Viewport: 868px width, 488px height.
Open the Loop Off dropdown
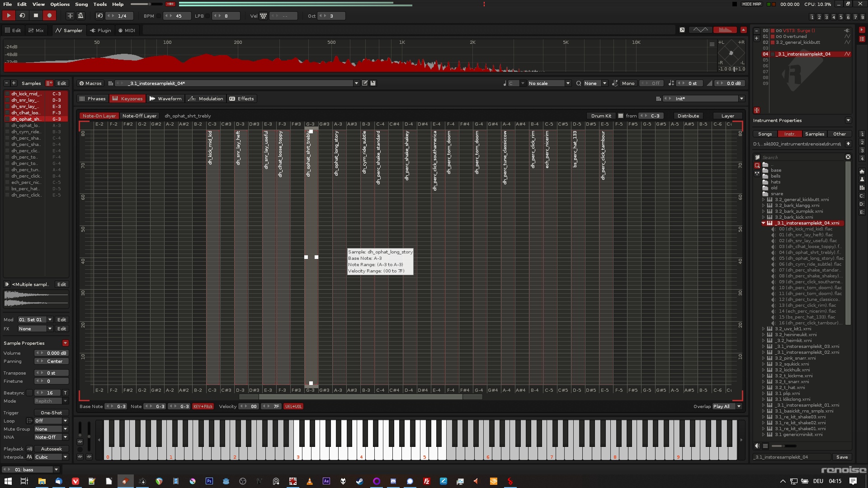51,421
